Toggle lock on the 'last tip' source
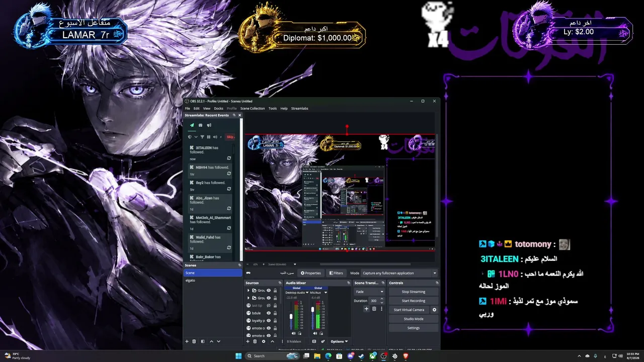This screenshot has width=644, height=362. pyautogui.click(x=275, y=305)
